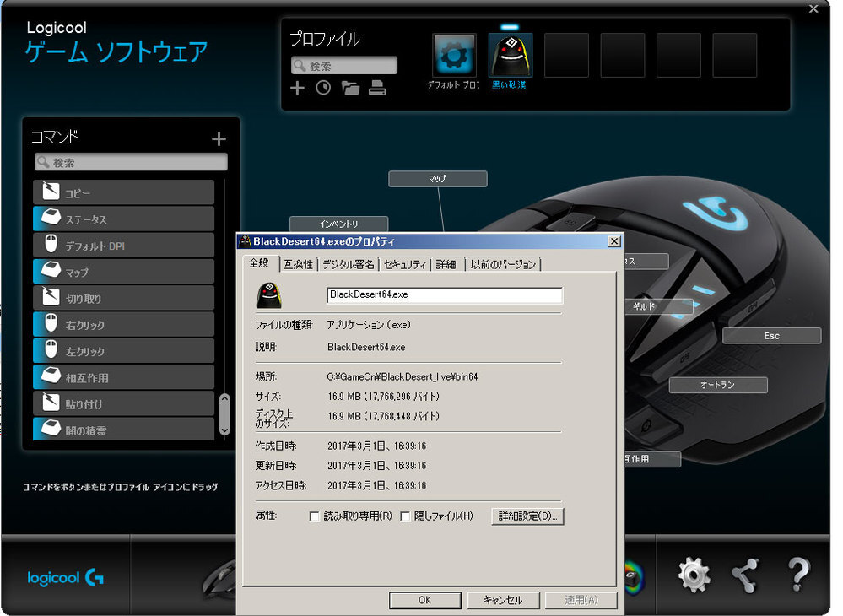Click the heat map icon in the bottom bar
The height and width of the screenshot is (616, 843).
pos(634,577)
